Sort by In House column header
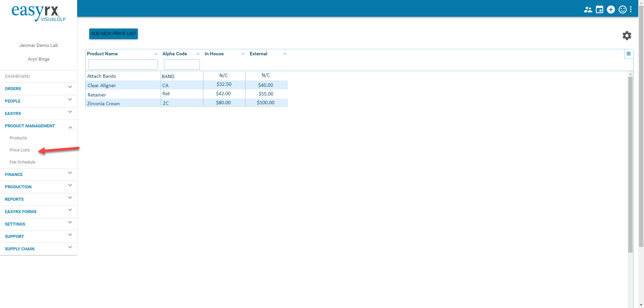Viewport: 644px width, 308px height. 214,54
